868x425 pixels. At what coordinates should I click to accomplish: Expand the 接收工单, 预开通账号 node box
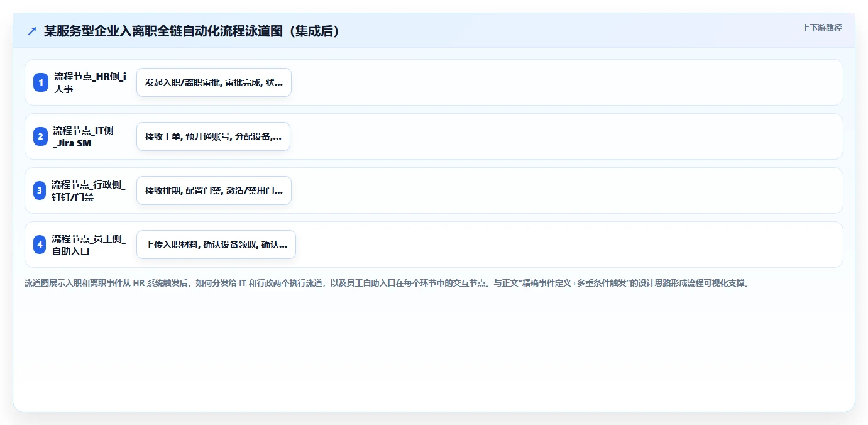(213, 136)
